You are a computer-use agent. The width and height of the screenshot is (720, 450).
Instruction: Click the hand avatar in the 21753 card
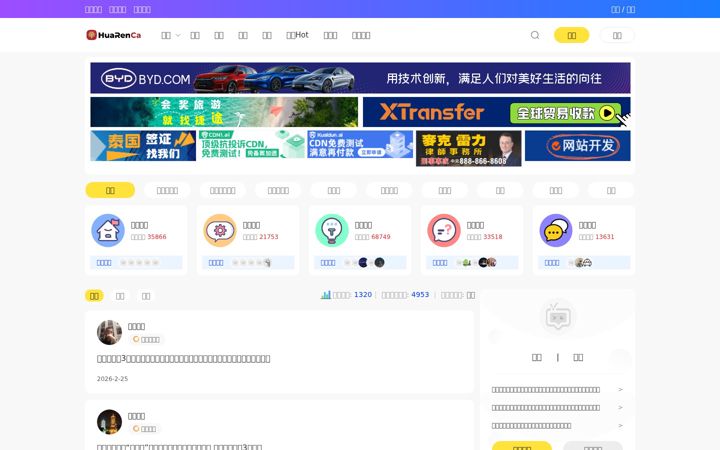click(267, 263)
